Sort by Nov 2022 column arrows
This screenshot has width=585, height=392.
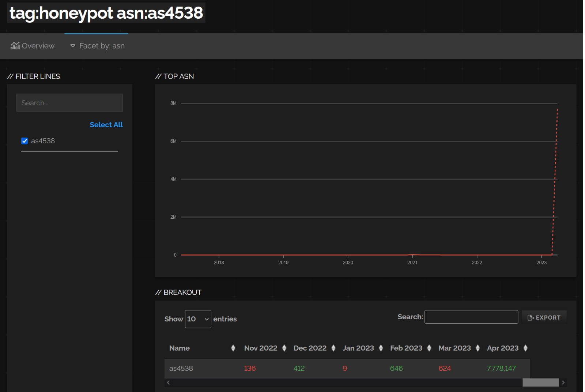click(x=284, y=348)
